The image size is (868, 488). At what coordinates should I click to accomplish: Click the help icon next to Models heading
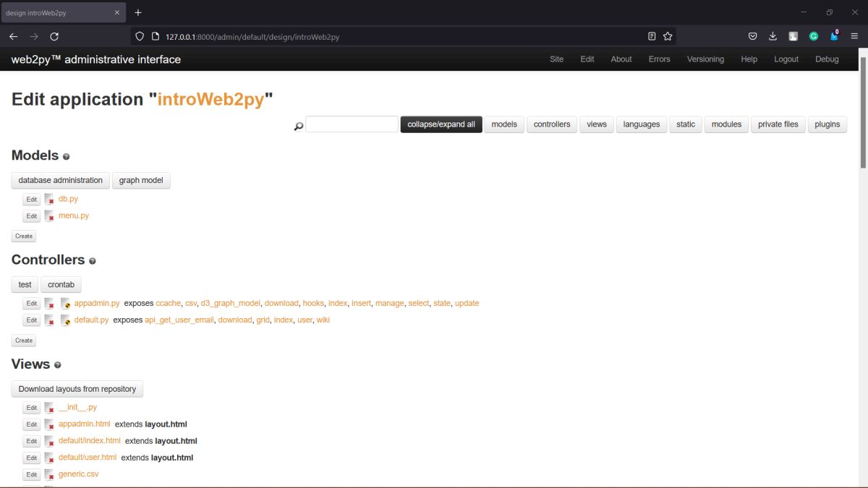[x=67, y=157]
